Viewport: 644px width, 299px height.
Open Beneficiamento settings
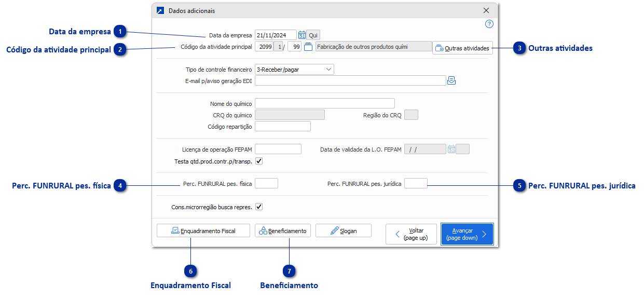[x=283, y=231]
